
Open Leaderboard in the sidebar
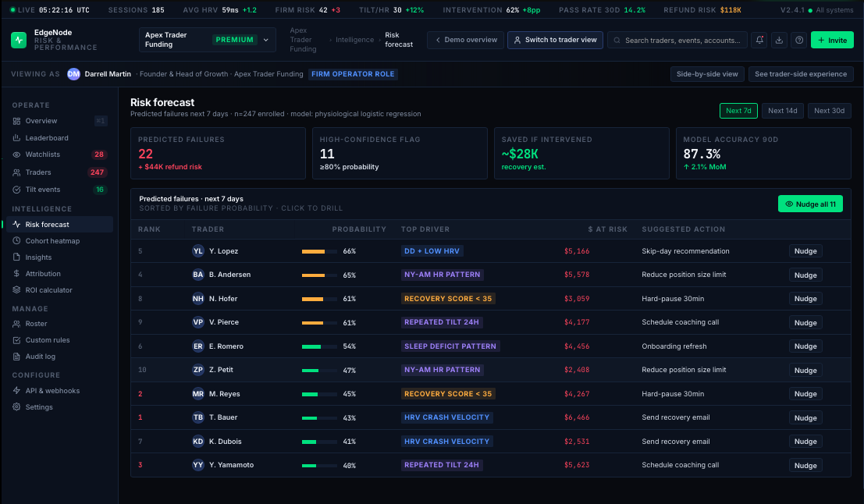(x=59, y=138)
